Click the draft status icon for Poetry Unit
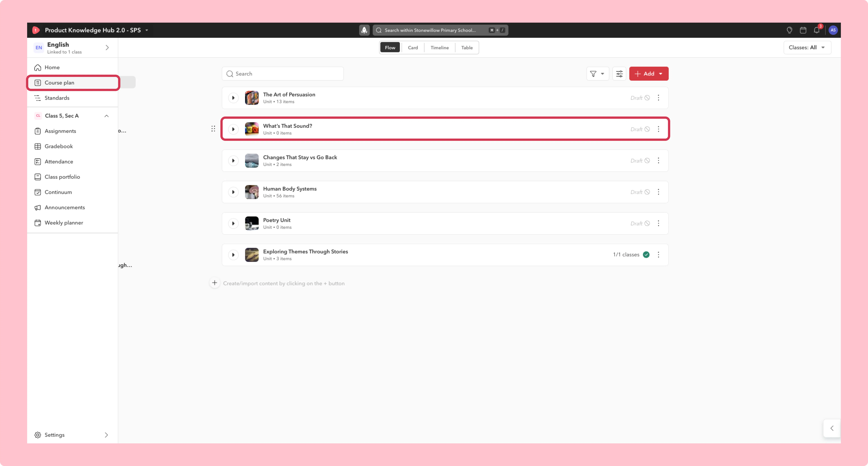Screen dimensions: 868x466 (x=647, y=223)
